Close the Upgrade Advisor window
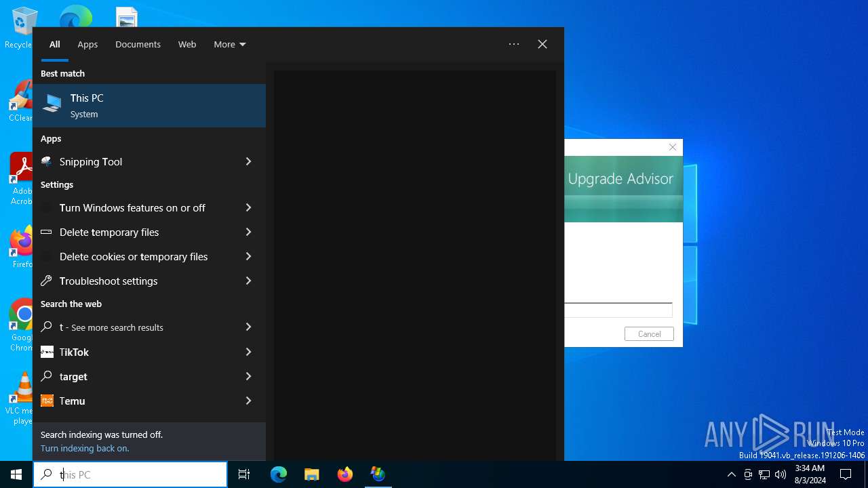Image resolution: width=868 pixels, height=488 pixels. point(673,147)
